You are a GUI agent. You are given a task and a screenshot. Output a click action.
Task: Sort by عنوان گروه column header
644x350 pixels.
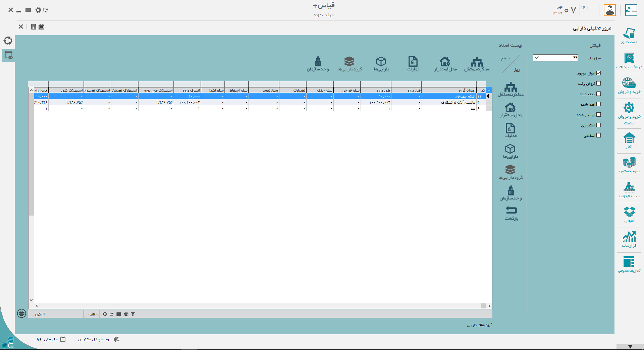449,90
